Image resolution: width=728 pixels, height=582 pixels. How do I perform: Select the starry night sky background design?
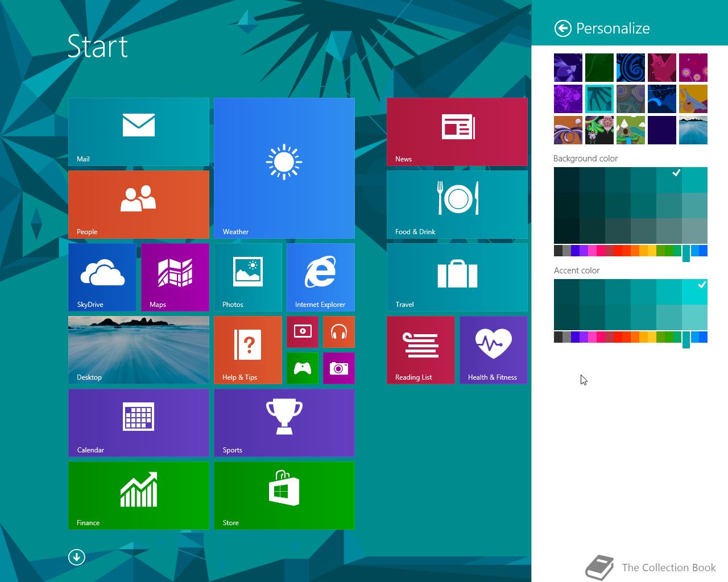click(662, 99)
